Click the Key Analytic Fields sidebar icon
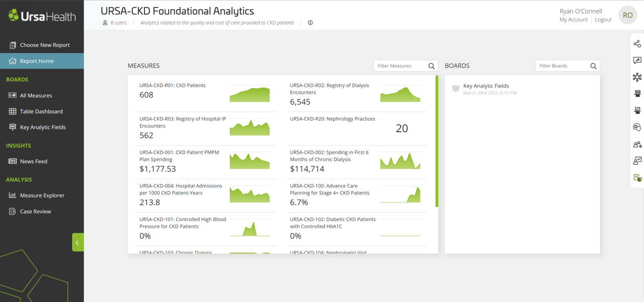The width and height of the screenshot is (644, 302). [13, 127]
